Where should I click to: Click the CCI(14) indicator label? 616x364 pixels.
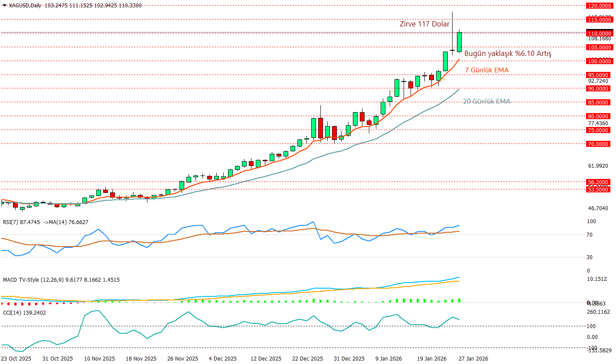(24, 312)
